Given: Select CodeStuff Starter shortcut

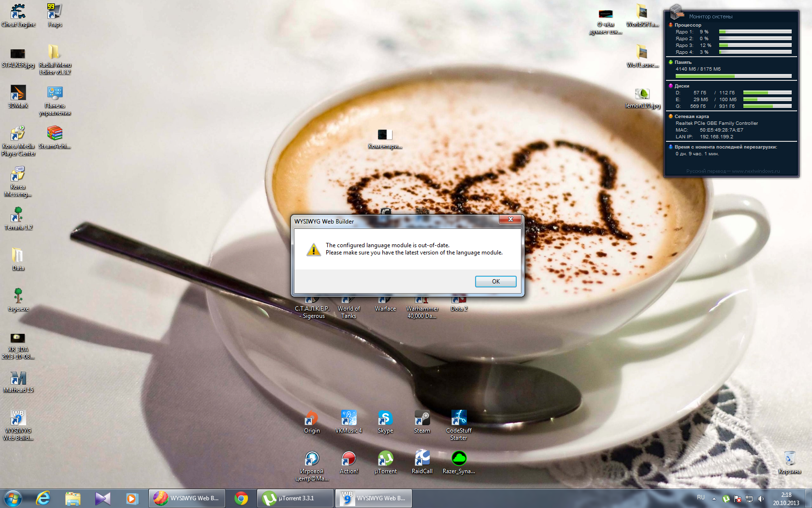Looking at the screenshot, I should click(459, 425).
